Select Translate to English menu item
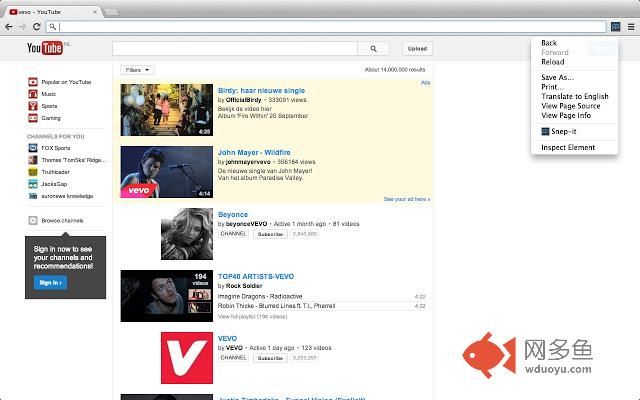The width and height of the screenshot is (640, 400). pyautogui.click(x=575, y=96)
